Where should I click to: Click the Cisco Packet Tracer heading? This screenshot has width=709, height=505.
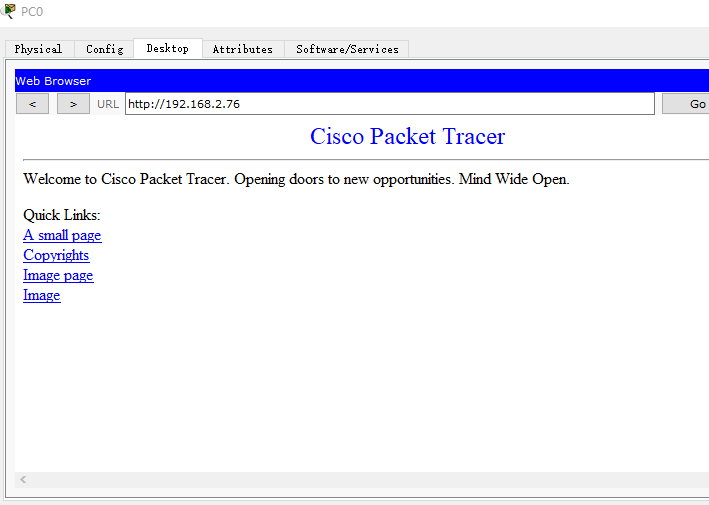point(407,136)
